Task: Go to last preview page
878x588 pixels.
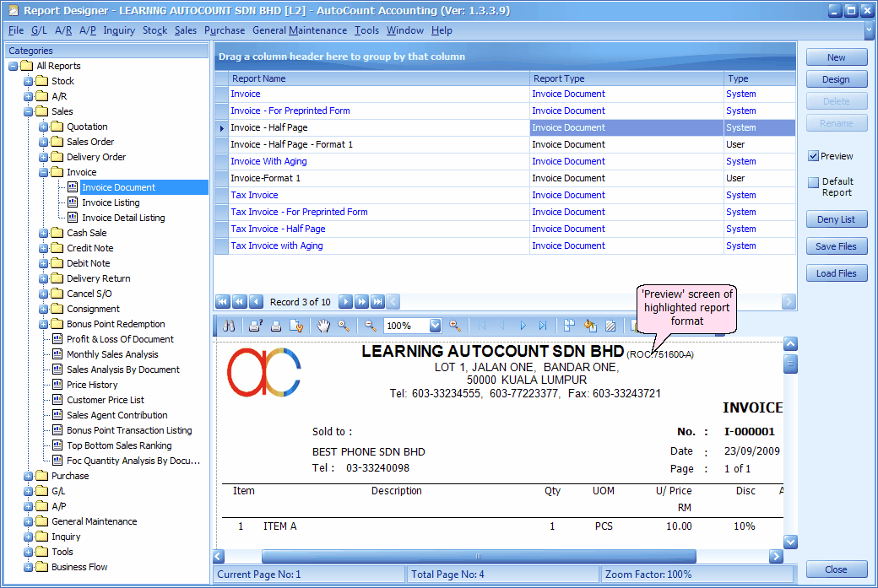Action: [543, 326]
